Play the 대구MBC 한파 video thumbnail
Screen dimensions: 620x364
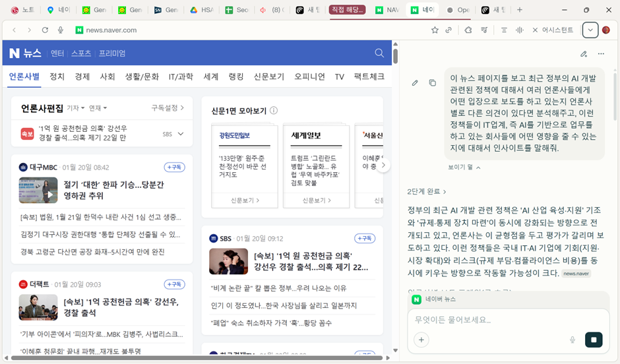pos(38,190)
